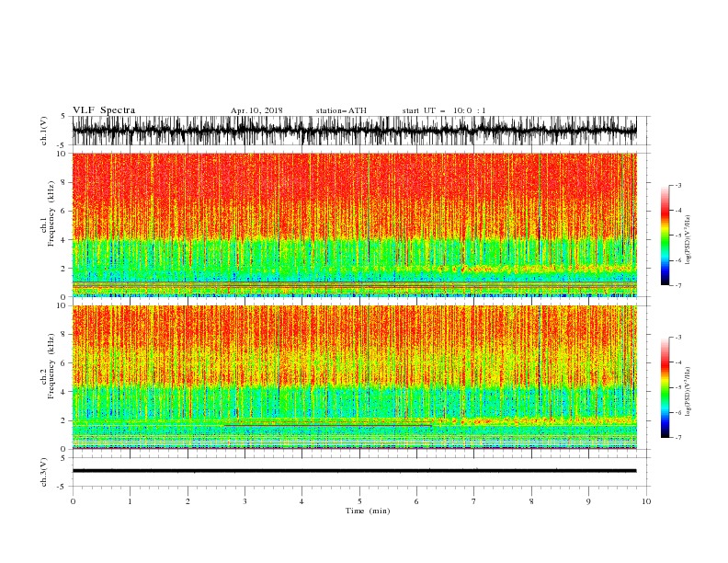Click the "ch.3(V)" axis label
The height and width of the screenshot is (563, 728).
[x=44, y=472]
